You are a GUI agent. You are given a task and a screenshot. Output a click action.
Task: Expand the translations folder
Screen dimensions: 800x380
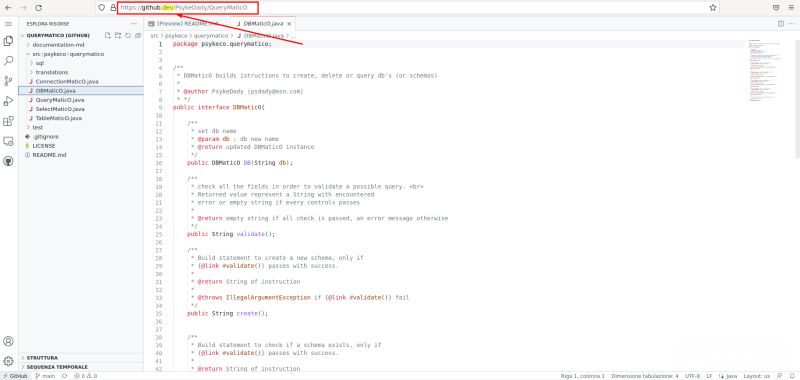coord(52,72)
